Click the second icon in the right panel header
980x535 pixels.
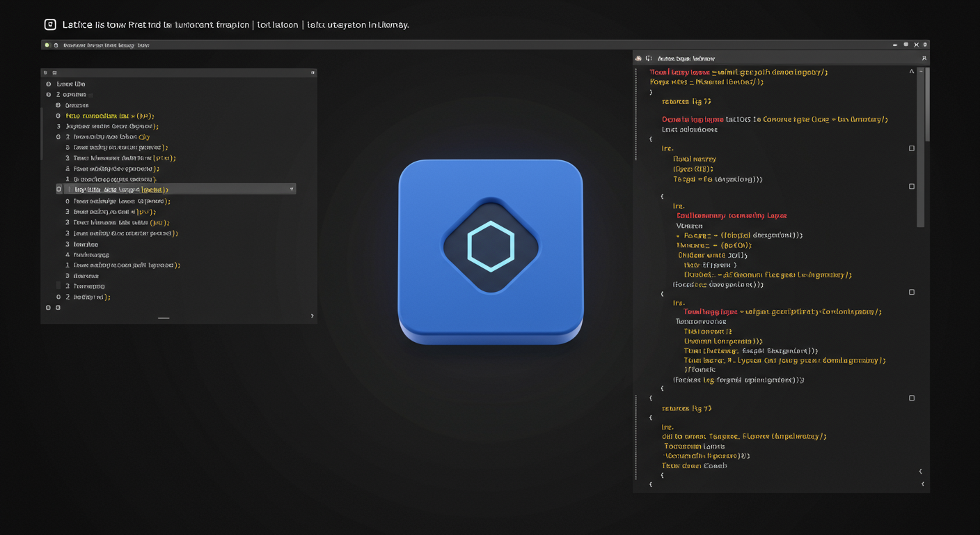649,59
